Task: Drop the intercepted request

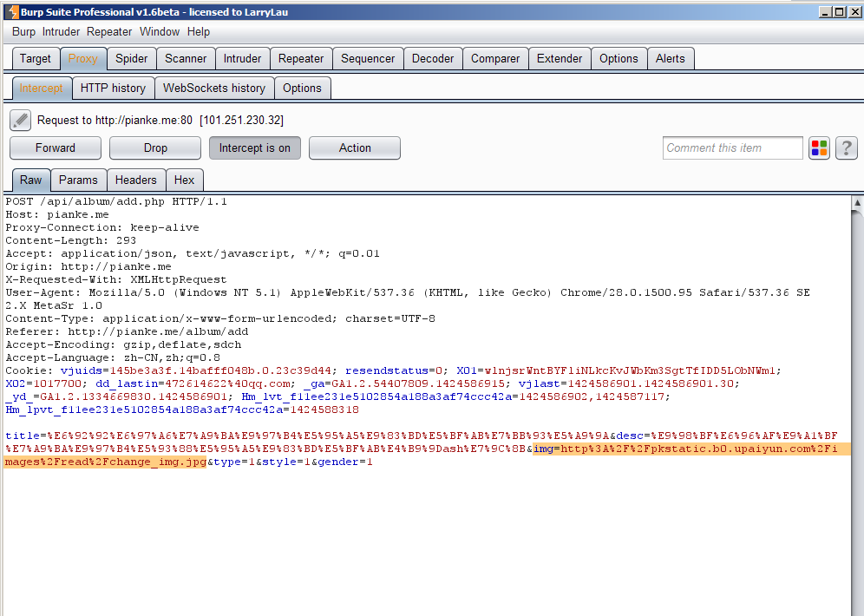Action: coord(155,148)
